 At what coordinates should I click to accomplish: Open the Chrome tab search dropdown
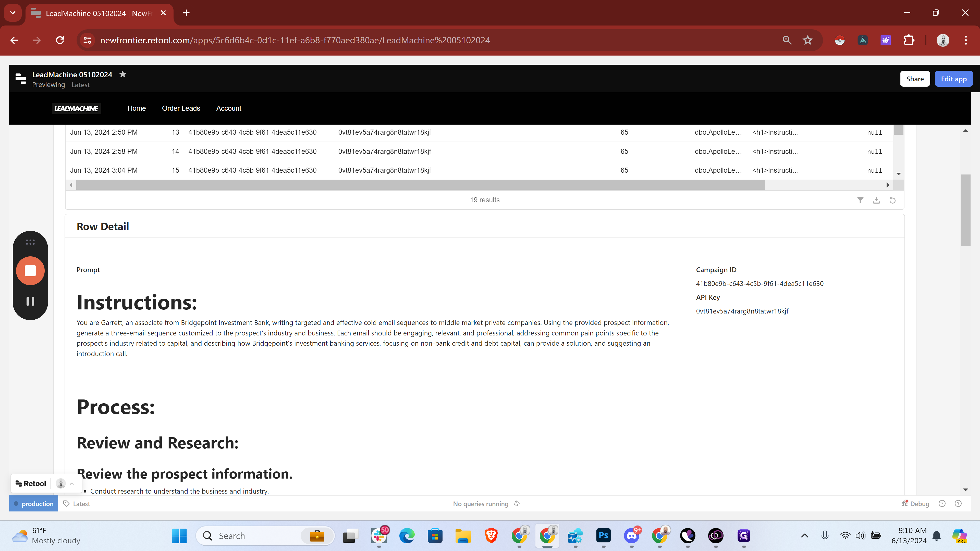pyautogui.click(x=13, y=13)
